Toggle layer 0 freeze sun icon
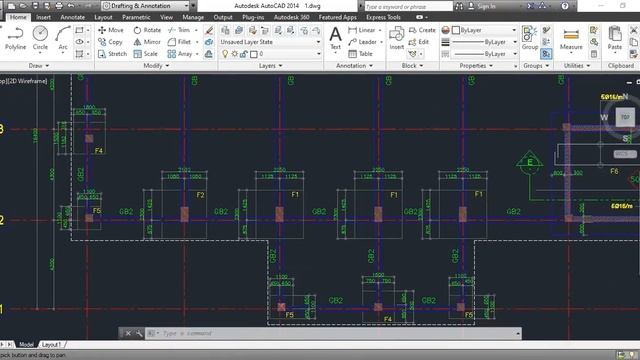This screenshot has height=360, width=640. point(234,53)
